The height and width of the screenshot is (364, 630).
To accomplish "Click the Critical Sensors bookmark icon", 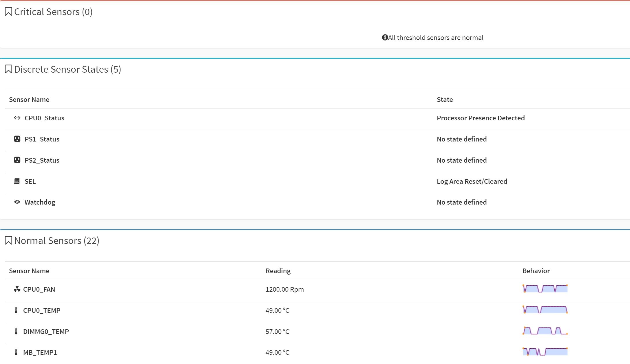I will 8,12.
